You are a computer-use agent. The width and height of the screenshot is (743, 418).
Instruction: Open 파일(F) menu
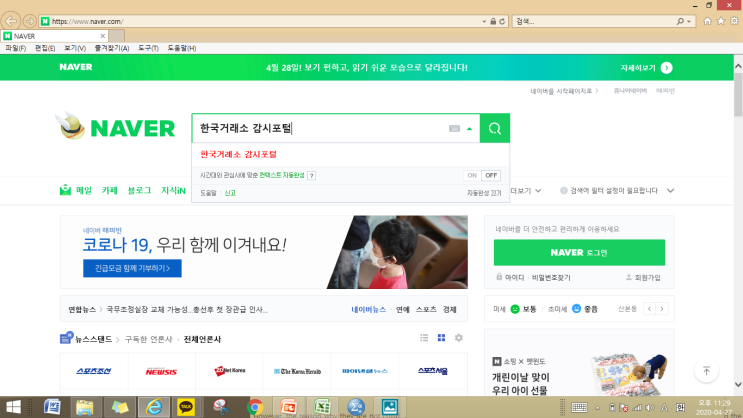coord(16,48)
